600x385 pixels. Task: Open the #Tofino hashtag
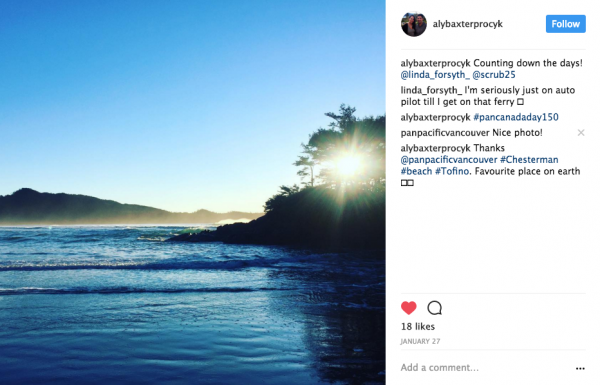[x=452, y=171]
